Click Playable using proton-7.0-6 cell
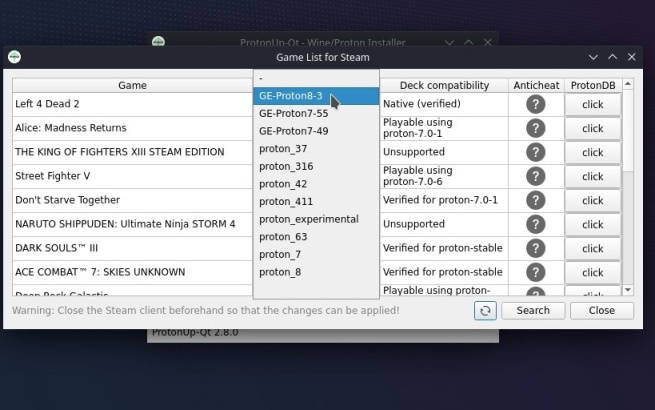 click(x=444, y=176)
